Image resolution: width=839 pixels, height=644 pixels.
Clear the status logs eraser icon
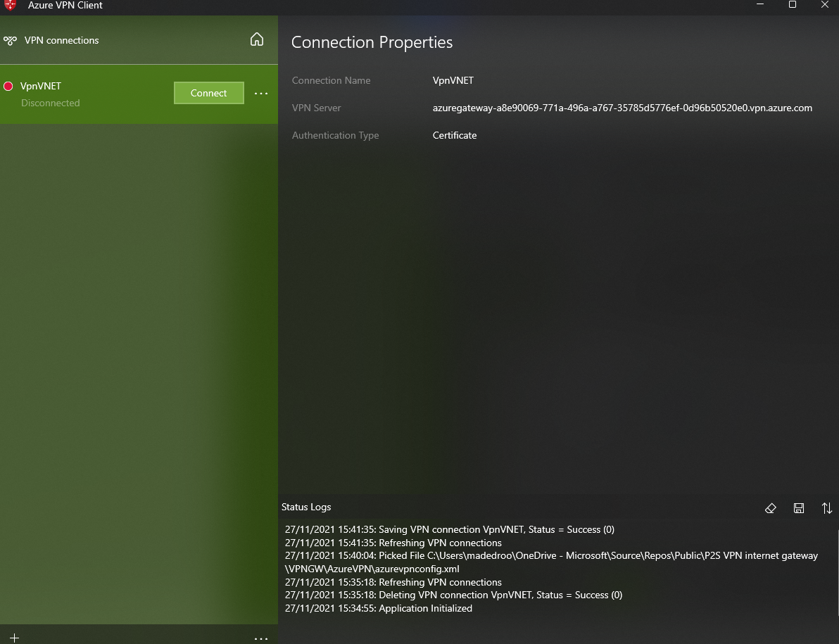point(771,508)
